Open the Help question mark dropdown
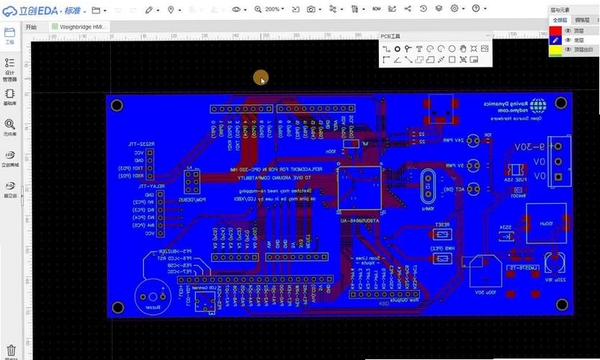 pyautogui.click(x=479, y=8)
